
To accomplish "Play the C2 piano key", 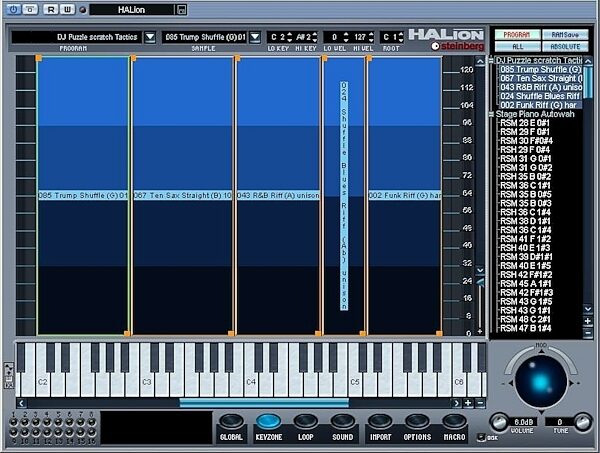I will tap(43, 383).
